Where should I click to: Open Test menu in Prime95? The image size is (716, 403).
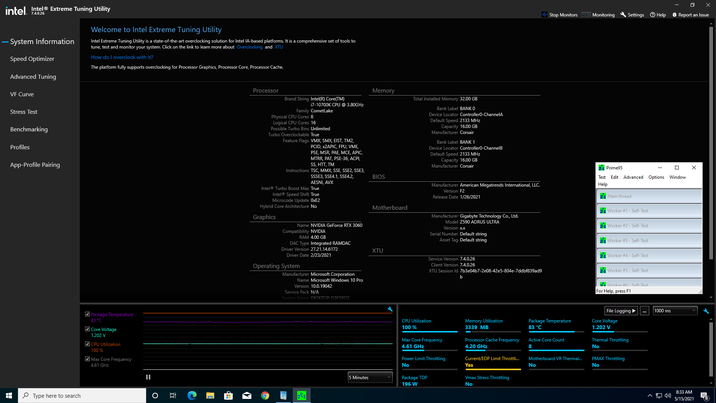click(602, 177)
